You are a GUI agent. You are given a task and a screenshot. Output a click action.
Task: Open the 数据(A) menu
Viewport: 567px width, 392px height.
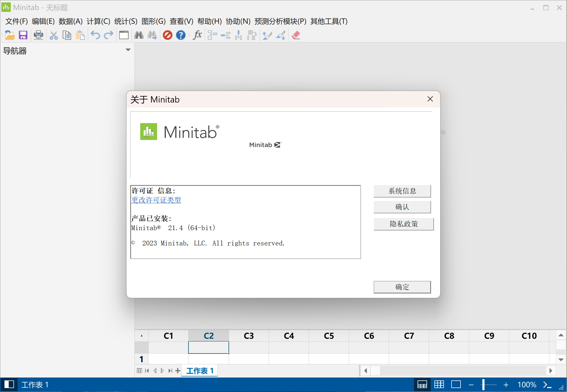coord(71,21)
